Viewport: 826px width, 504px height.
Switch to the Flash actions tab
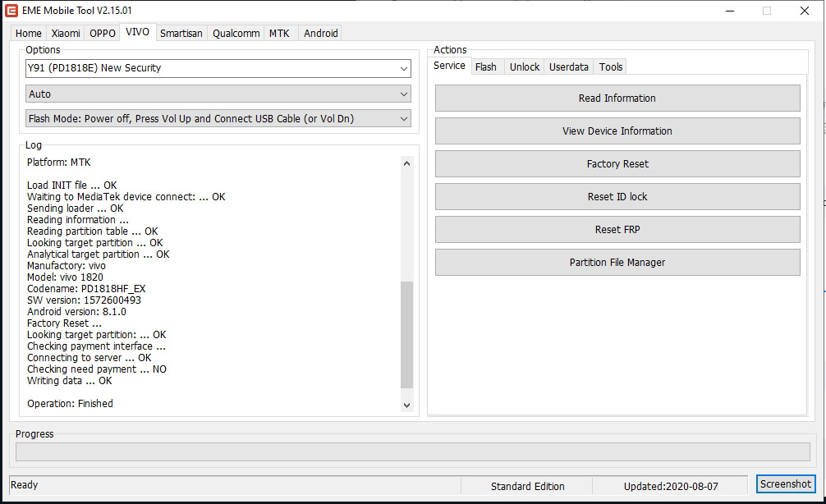point(486,66)
